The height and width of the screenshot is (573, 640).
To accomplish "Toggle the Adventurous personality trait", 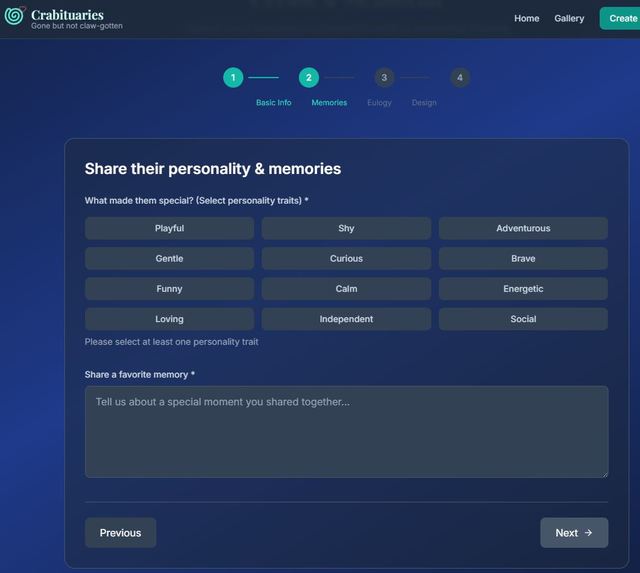I will [x=523, y=228].
